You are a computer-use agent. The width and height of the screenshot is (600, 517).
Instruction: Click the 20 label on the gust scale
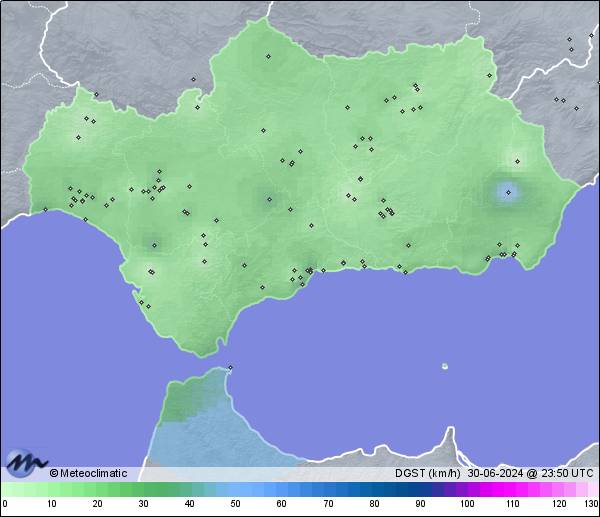point(98,504)
